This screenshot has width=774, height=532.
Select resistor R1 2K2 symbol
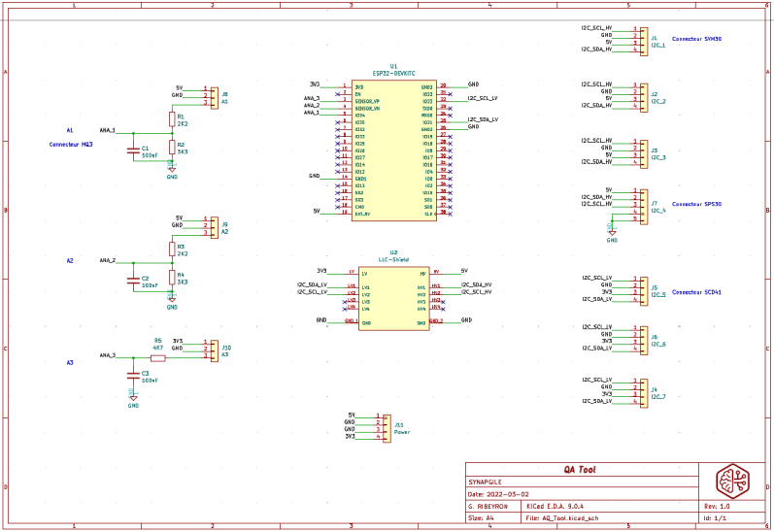pos(171,120)
